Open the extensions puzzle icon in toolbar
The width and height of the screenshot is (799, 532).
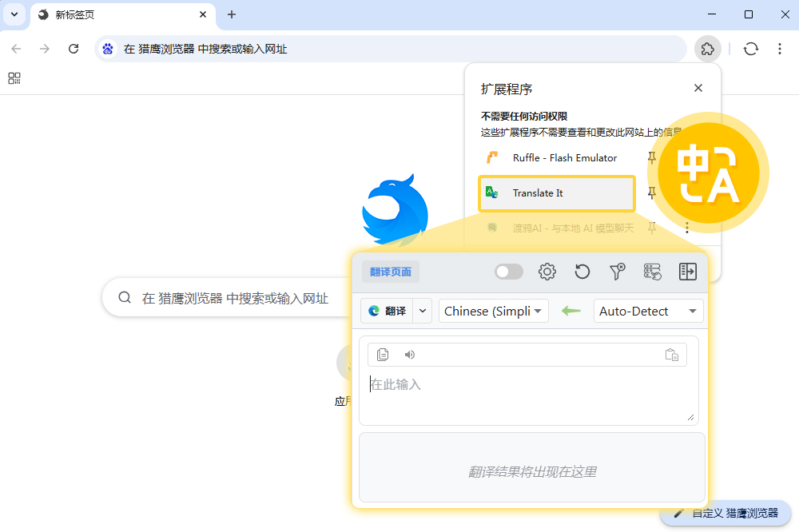click(707, 49)
